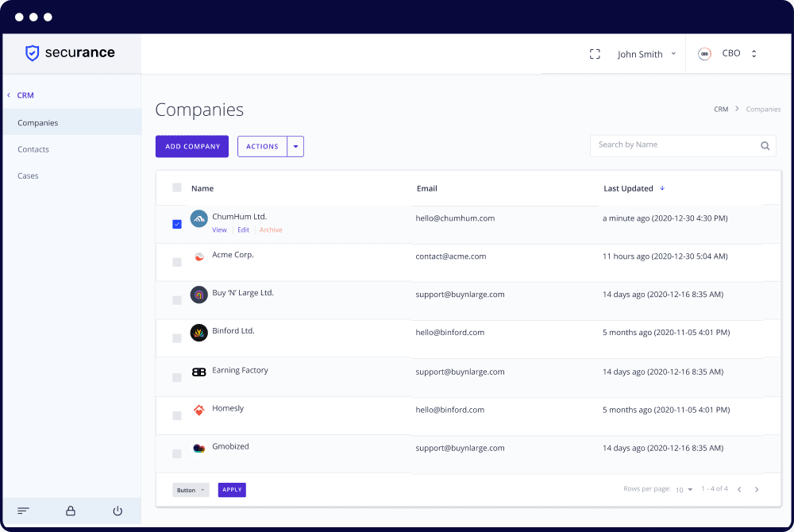This screenshot has height=532, width=794.
Task: Change rows per page dropdown
Action: (684, 490)
